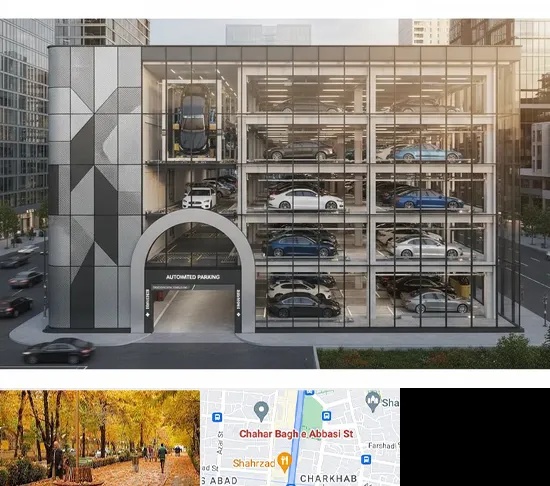Click the blue highlighted route line
Image resolution: width=550 pixels, height=486 pixels.
[x=297, y=437]
